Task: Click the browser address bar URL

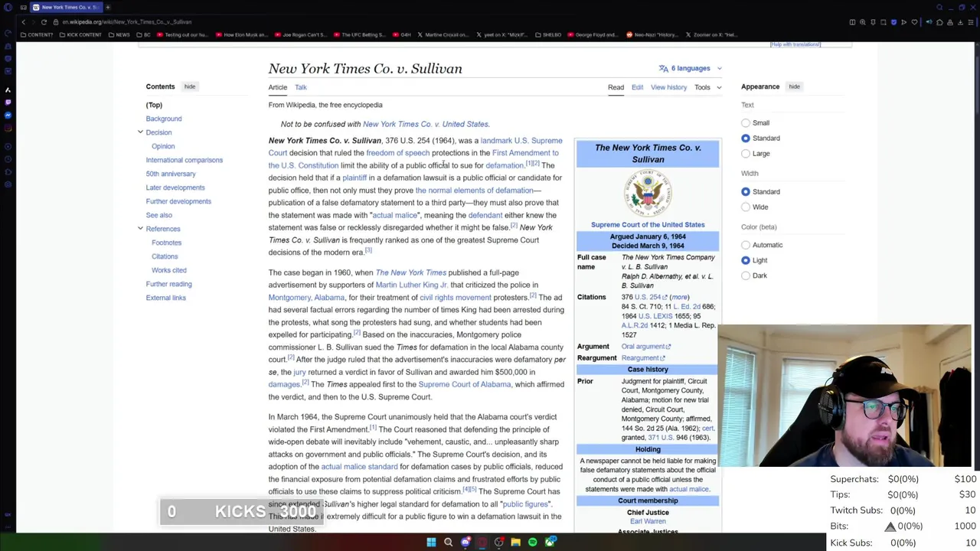Action: coord(127,22)
